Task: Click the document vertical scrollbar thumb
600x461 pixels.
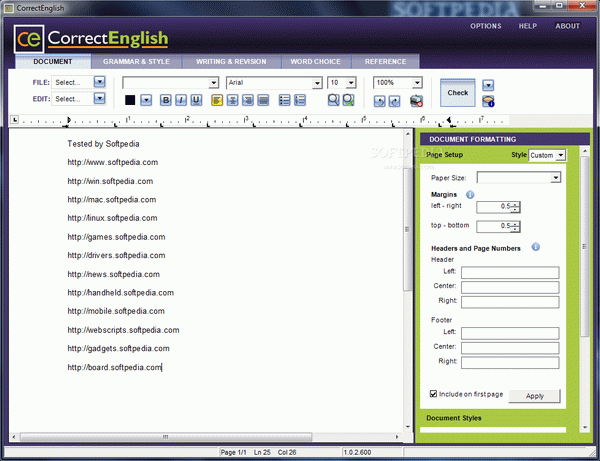Action: (407, 230)
